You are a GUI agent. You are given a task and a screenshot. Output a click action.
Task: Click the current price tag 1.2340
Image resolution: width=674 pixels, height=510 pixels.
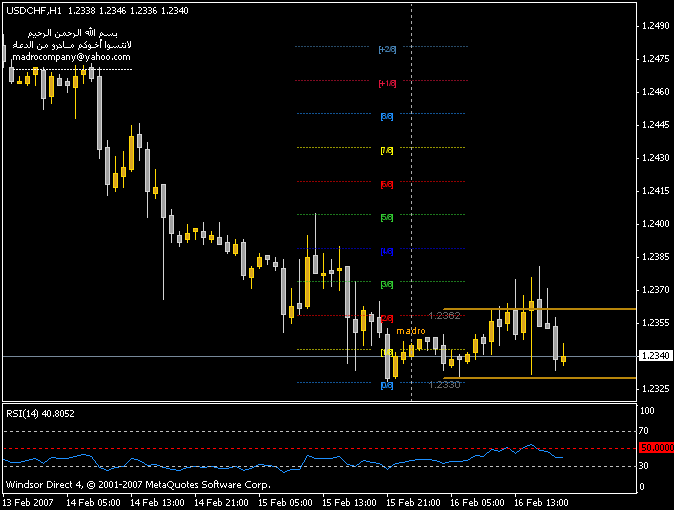pos(654,356)
